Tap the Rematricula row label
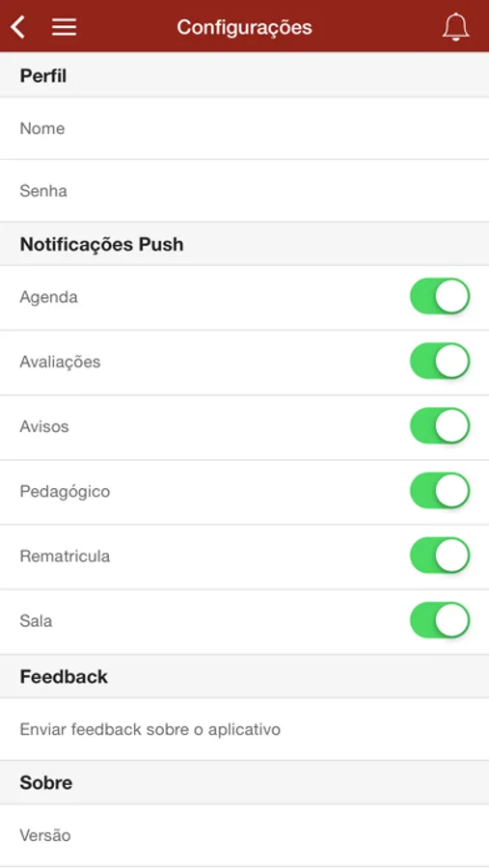The image size is (489, 868). (x=65, y=556)
